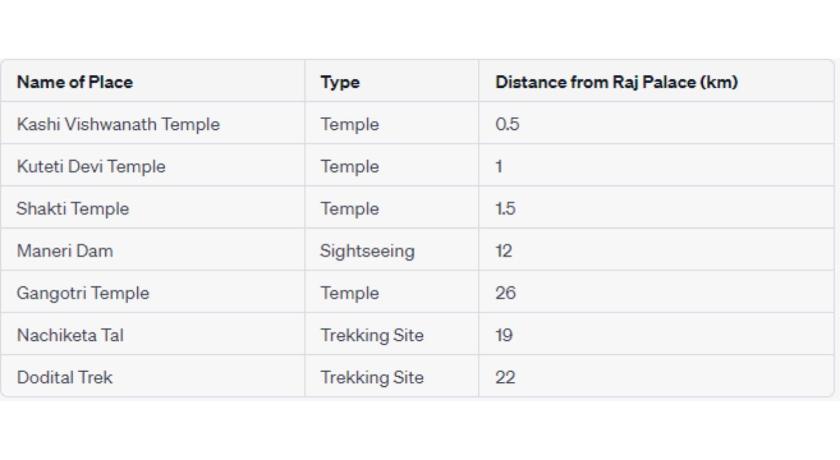The width and height of the screenshot is (840, 460).
Task: Click the Sightseeing type cell
Action: coord(368,251)
